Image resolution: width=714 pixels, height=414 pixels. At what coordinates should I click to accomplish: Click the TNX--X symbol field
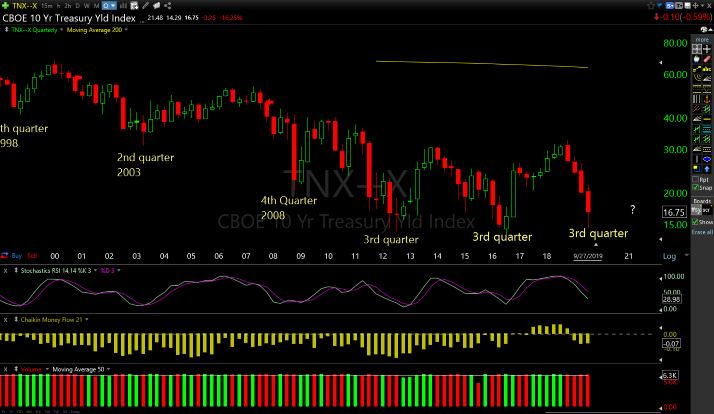pos(25,5)
